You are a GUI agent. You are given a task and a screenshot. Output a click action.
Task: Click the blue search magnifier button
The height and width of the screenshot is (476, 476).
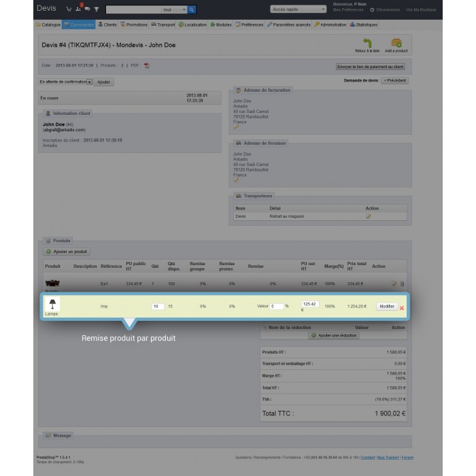pyautogui.click(x=192, y=10)
